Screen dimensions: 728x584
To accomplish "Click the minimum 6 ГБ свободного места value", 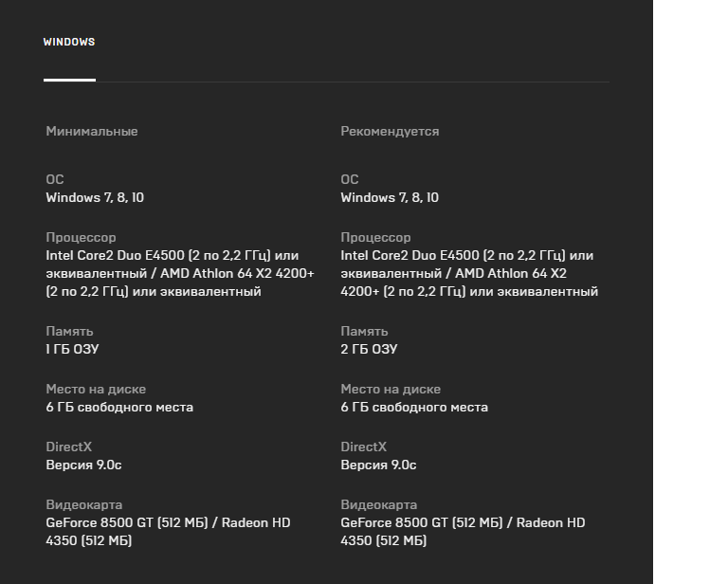I will pos(119,407).
